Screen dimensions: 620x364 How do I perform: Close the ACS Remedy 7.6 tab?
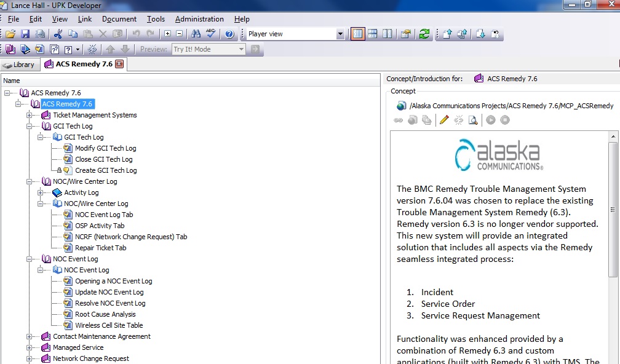point(119,64)
